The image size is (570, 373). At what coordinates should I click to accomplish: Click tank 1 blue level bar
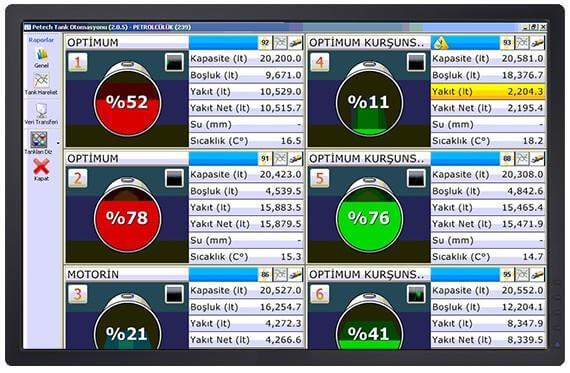click(223, 43)
